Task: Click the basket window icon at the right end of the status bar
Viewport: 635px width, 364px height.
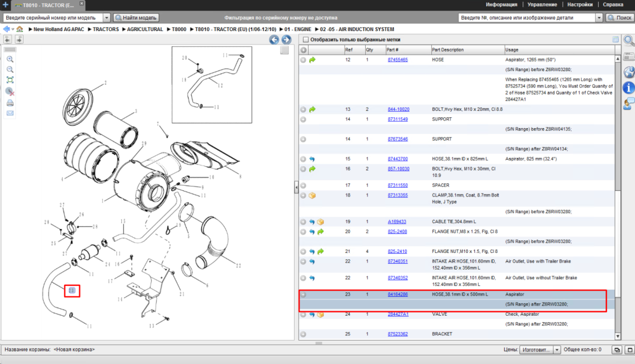Action: coord(630,350)
